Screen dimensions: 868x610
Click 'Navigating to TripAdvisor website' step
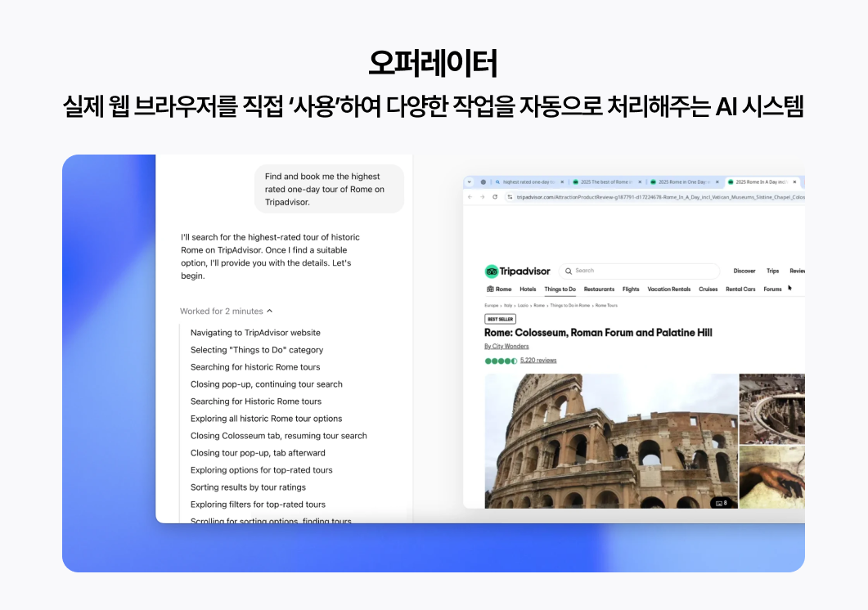[255, 333]
